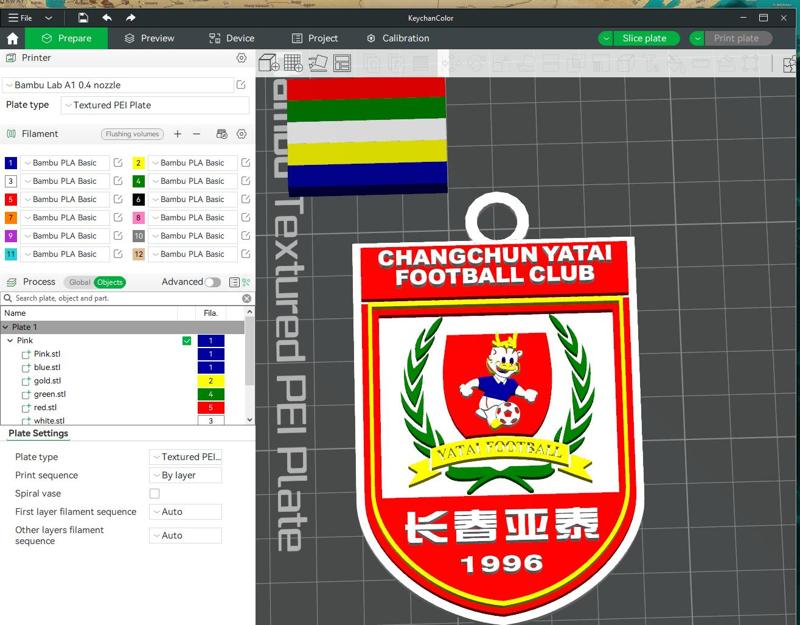
Task: Edit filament 8 preset
Action: pyautogui.click(x=245, y=217)
